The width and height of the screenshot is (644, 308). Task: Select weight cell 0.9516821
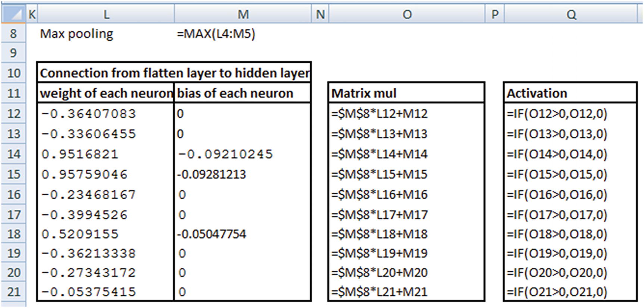pos(106,154)
